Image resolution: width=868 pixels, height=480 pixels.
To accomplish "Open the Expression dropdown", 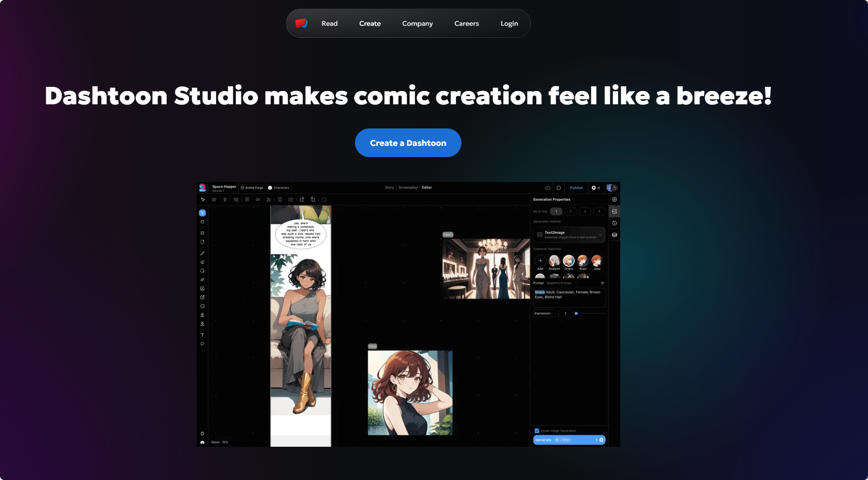I will [544, 313].
